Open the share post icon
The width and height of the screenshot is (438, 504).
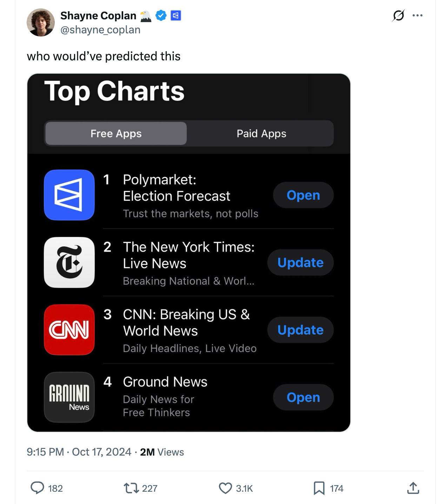click(x=413, y=488)
